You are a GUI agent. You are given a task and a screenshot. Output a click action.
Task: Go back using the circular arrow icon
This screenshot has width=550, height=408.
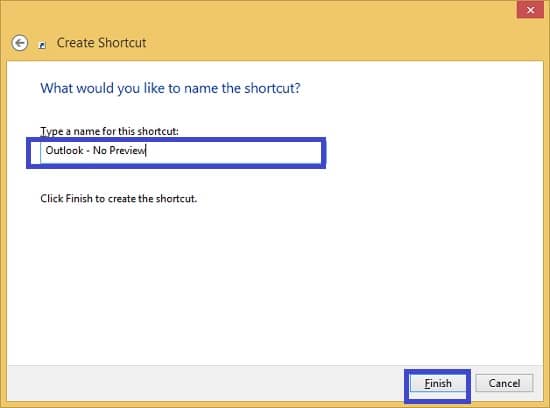[20, 43]
